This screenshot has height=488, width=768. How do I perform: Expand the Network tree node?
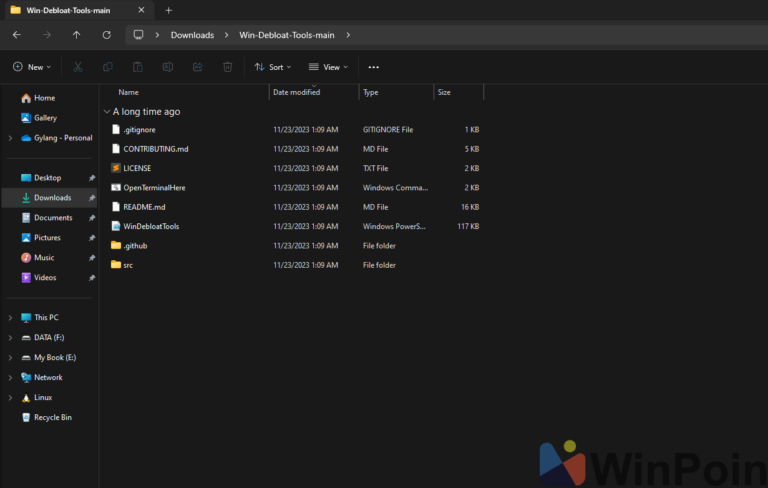tap(10, 378)
